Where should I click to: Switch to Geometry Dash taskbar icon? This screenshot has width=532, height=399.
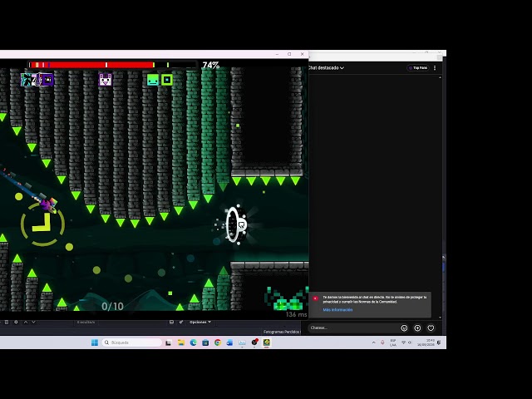point(266,342)
